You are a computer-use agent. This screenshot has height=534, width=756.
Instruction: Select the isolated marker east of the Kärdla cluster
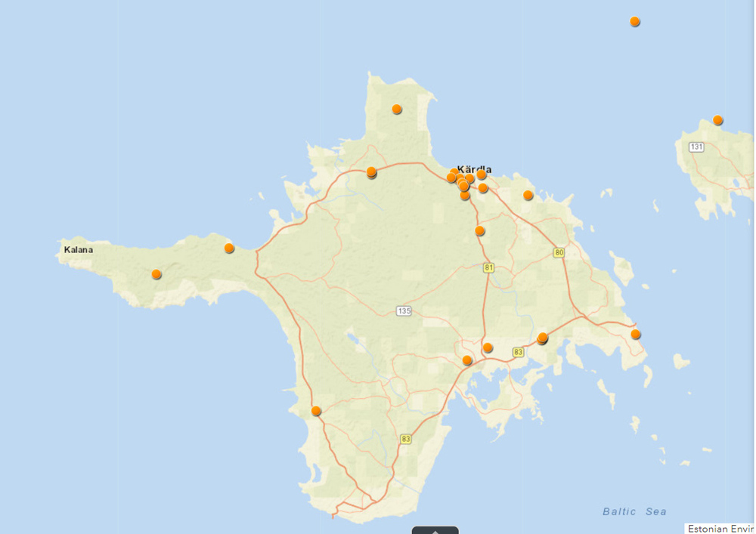tap(528, 196)
